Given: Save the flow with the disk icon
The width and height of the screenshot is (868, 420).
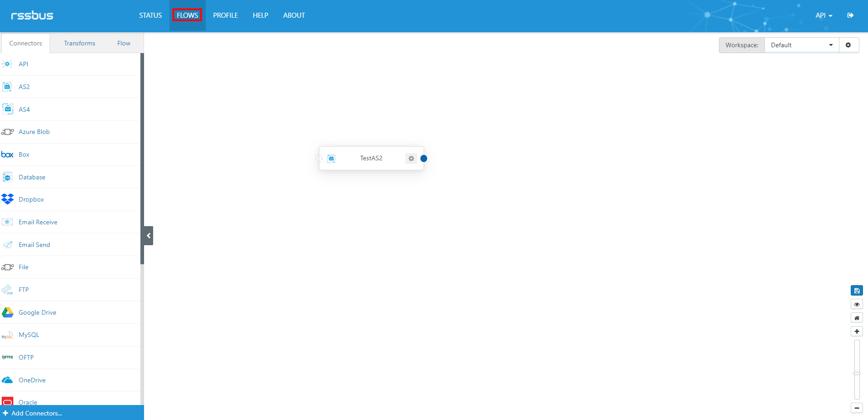Looking at the screenshot, I should 857,291.
